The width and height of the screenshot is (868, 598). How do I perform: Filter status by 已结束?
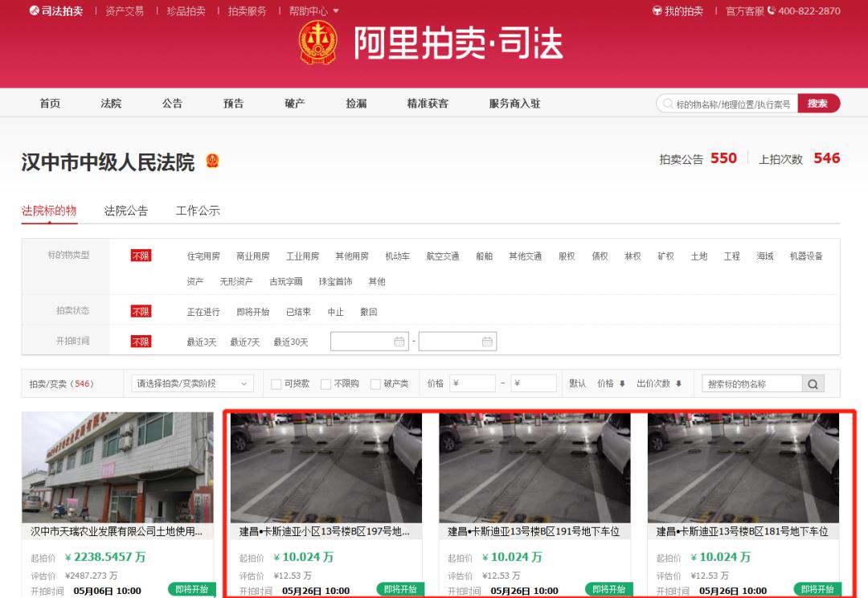pos(298,313)
